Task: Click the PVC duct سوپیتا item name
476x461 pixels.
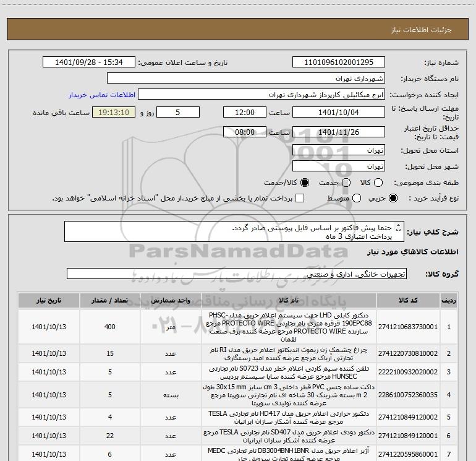Action: click(289, 395)
